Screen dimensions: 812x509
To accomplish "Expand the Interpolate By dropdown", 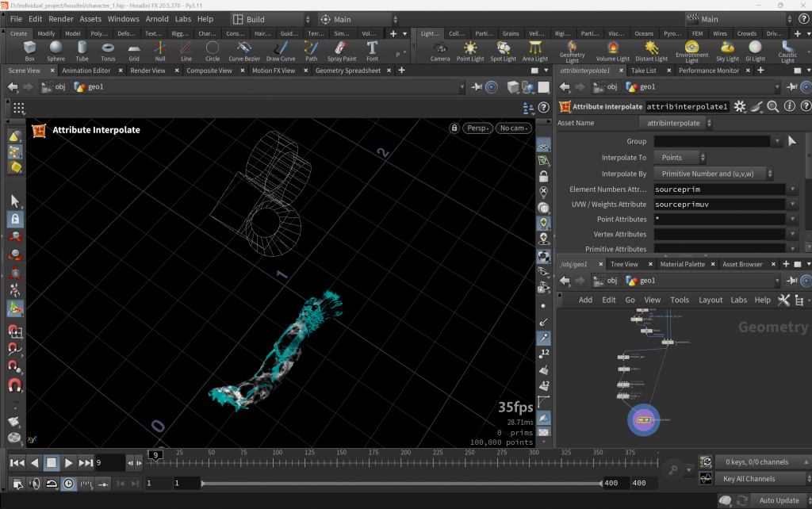I will [x=714, y=174].
